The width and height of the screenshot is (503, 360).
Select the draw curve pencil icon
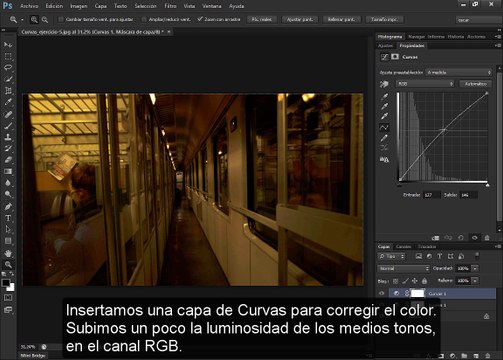click(x=384, y=138)
